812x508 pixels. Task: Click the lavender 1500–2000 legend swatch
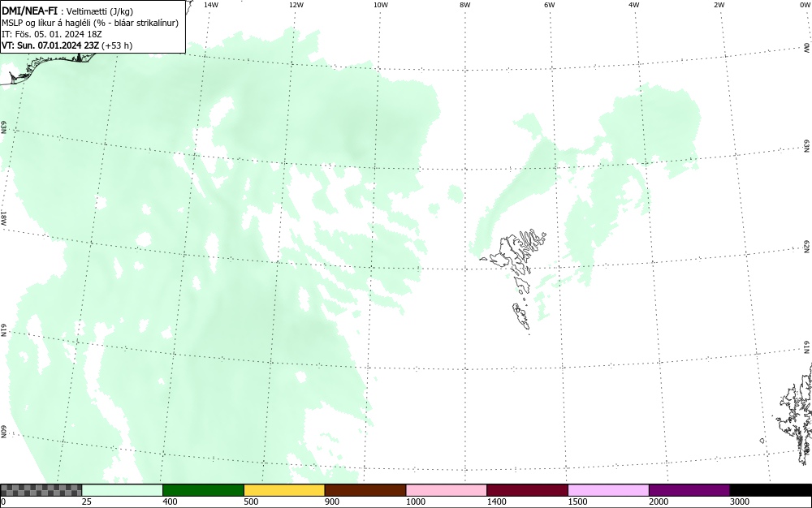pyautogui.click(x=608, y=490)
